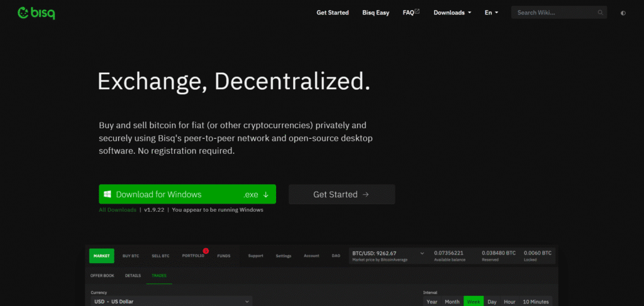Select the Week interval toggle

pos(472,302)
